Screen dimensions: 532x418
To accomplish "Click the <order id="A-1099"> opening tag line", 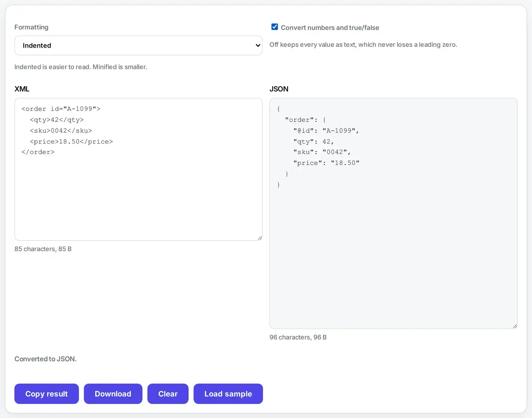I will pos(61,109).
